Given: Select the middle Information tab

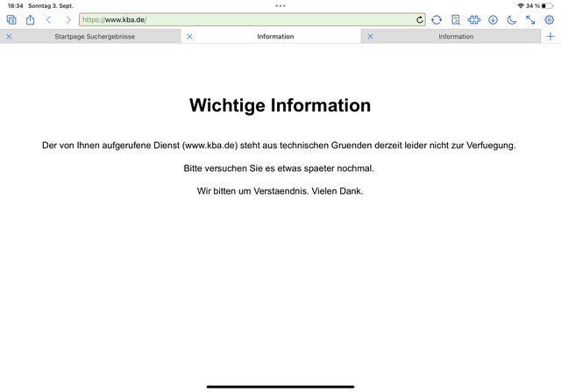Looking at the screenshot, I should click(275, 37).
